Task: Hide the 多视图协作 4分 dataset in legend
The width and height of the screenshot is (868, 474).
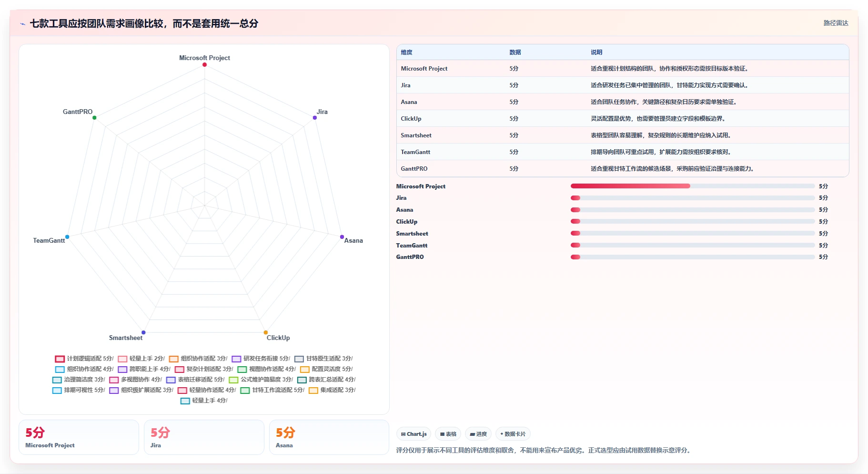Action: (x=135, y=380)
